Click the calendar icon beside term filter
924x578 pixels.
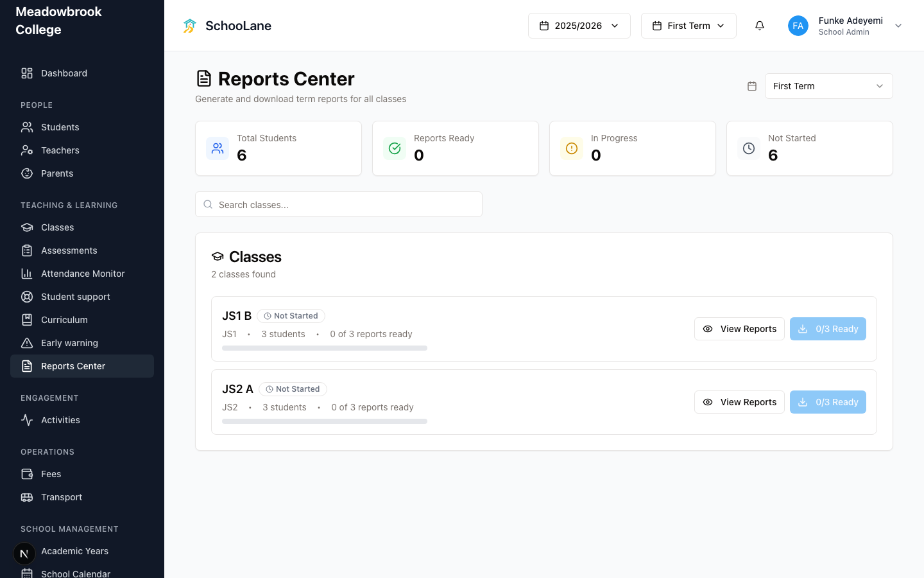coord(752,86)
